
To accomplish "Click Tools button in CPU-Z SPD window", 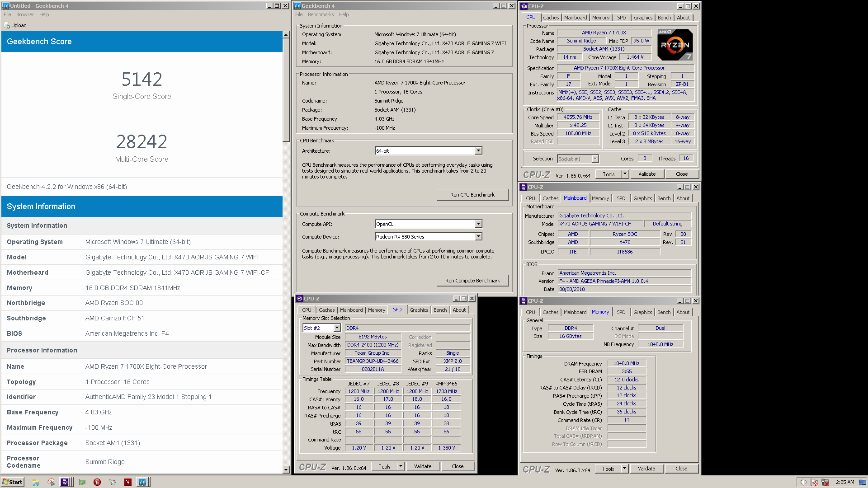I will tap(384, 466).
